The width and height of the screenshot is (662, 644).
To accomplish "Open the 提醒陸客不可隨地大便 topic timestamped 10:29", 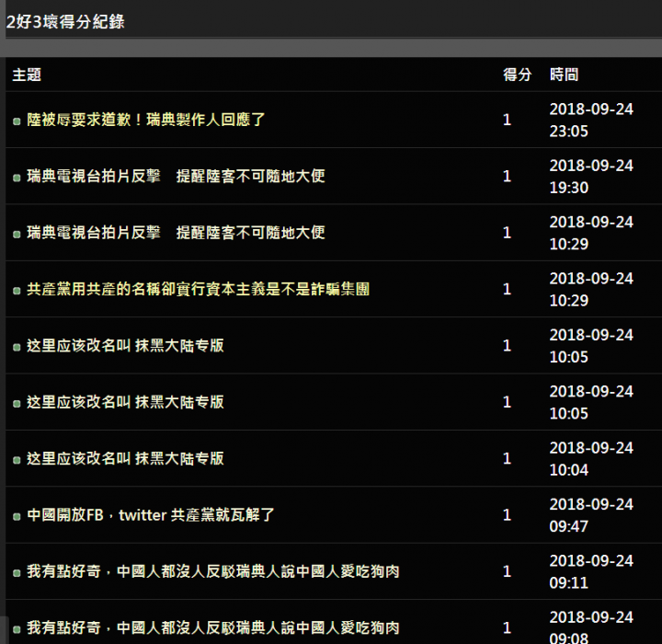I will (176, 233).
